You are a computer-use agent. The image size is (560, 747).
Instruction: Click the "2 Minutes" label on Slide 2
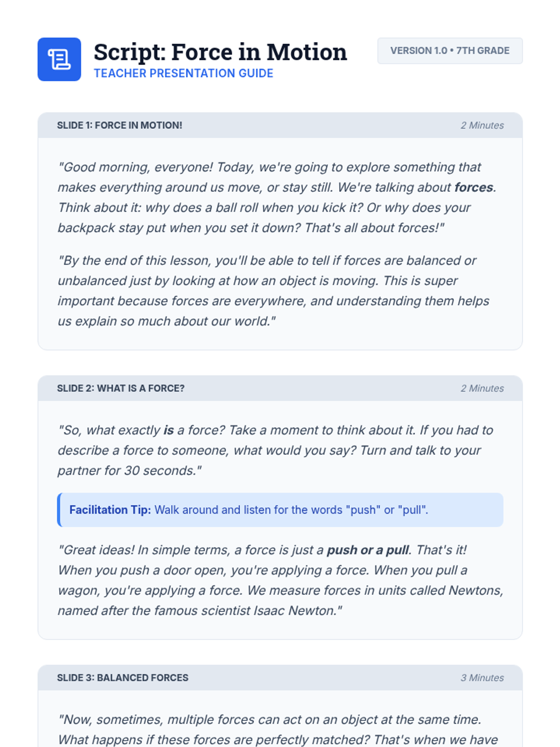click(x=482, y=388)
